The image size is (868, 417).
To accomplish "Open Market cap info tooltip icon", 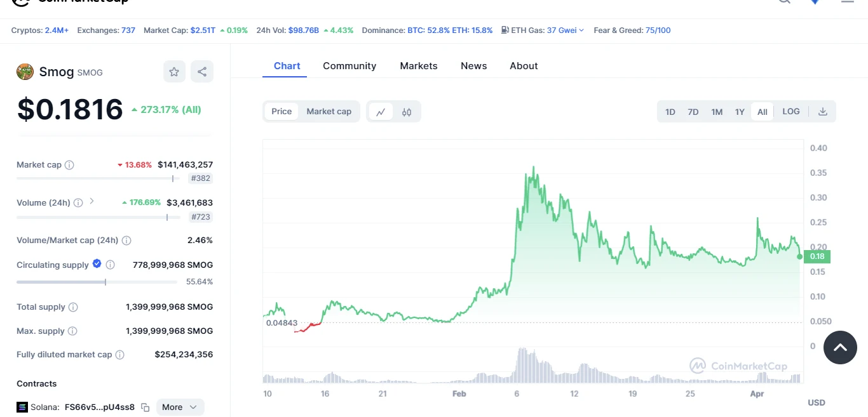I will click(x=69, y=165).
